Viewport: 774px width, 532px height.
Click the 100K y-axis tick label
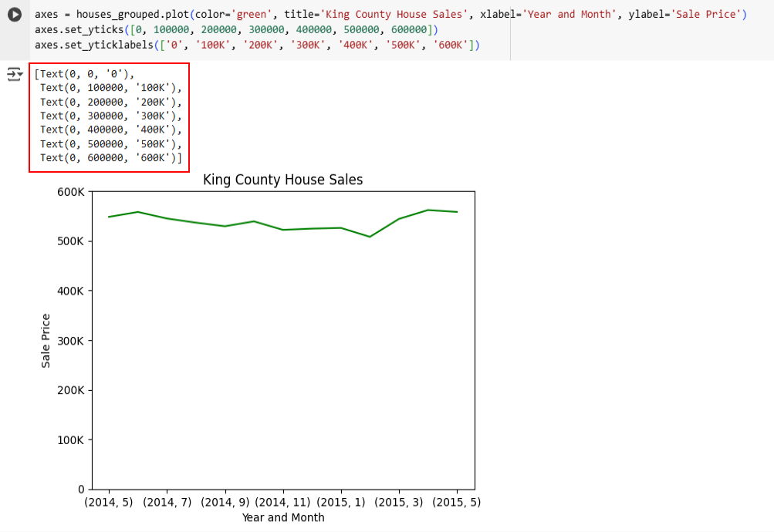(70, 439)
